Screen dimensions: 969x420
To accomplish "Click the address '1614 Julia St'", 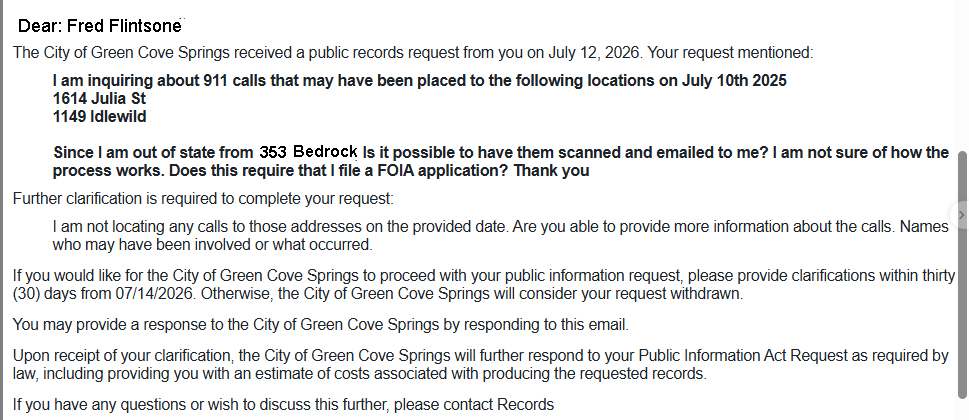I will (x=99, y=99).
